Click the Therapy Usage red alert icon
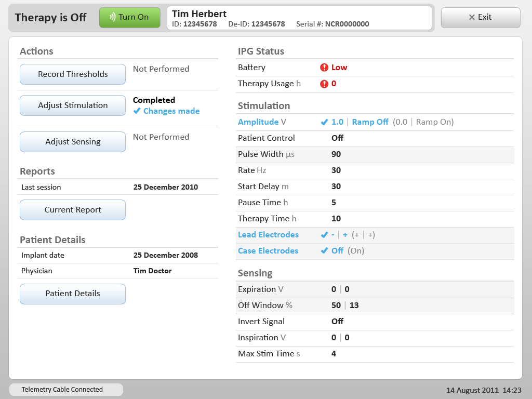The width and height of the screenshot is (532, 399). (x=324, y=84)
